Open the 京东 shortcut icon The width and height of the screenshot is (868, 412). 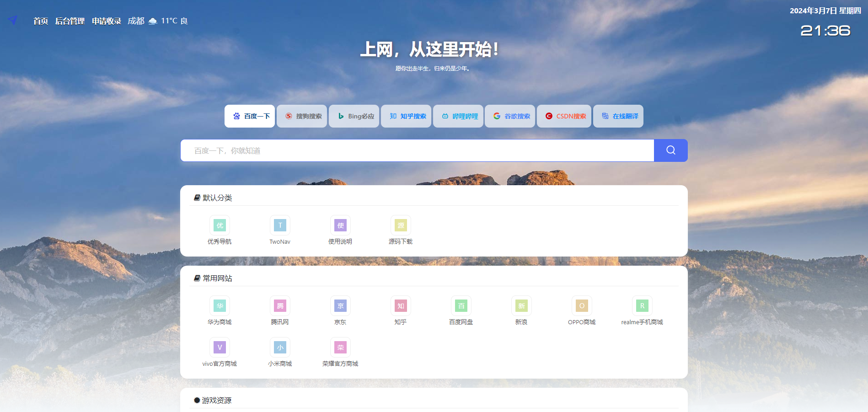(x=340, y=306)
